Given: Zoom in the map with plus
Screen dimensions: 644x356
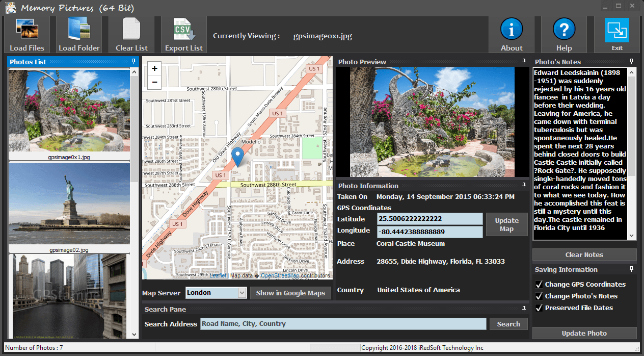Looking at the screenshot, I should [155, 68].
